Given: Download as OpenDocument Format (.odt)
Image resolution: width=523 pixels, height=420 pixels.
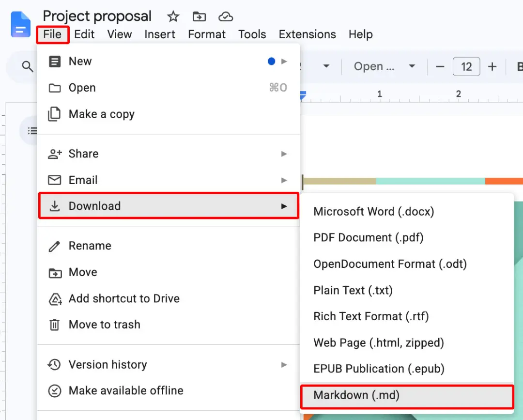Looking at the screenshot, I should click(x=407, y=264).
